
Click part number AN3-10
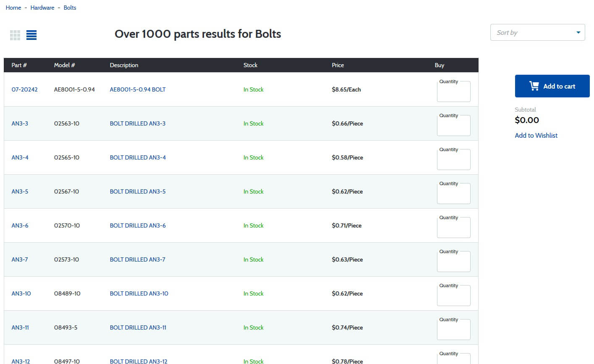click(x=21, y=293)
